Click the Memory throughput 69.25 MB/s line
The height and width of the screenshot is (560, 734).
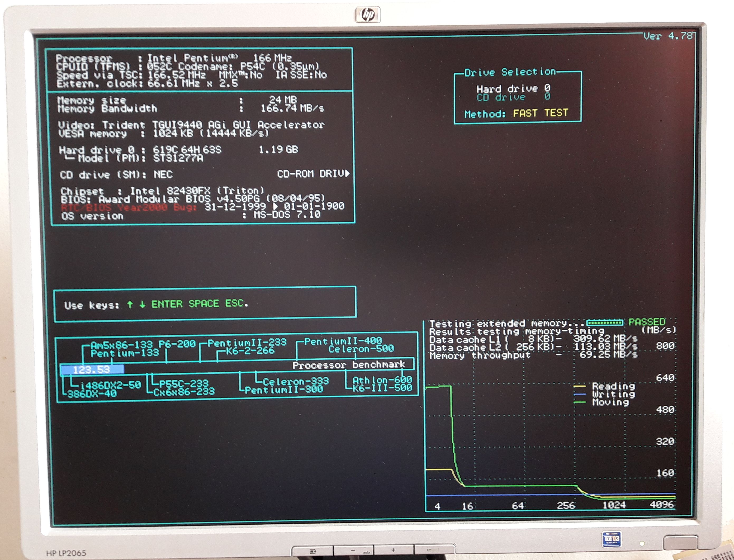pyautogui.click(x=533, y=355)
